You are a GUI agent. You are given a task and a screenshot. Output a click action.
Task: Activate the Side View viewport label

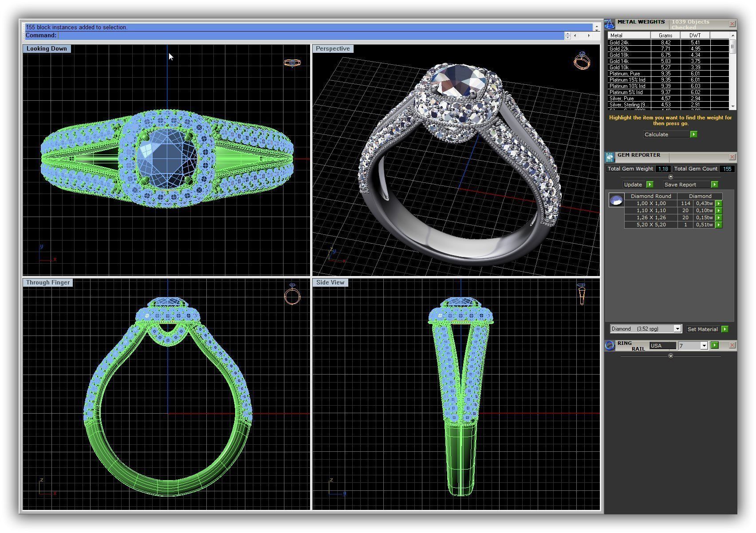click(x=330, y=283)
